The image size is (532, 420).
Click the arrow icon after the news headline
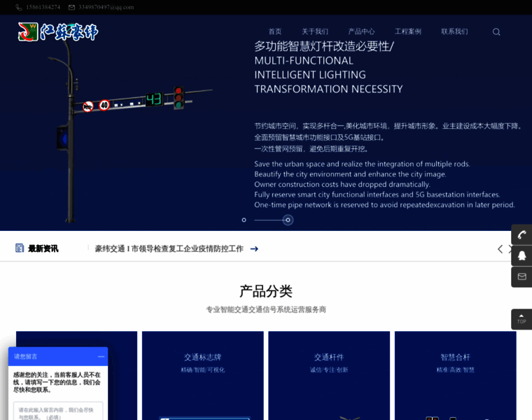(254, 248)
